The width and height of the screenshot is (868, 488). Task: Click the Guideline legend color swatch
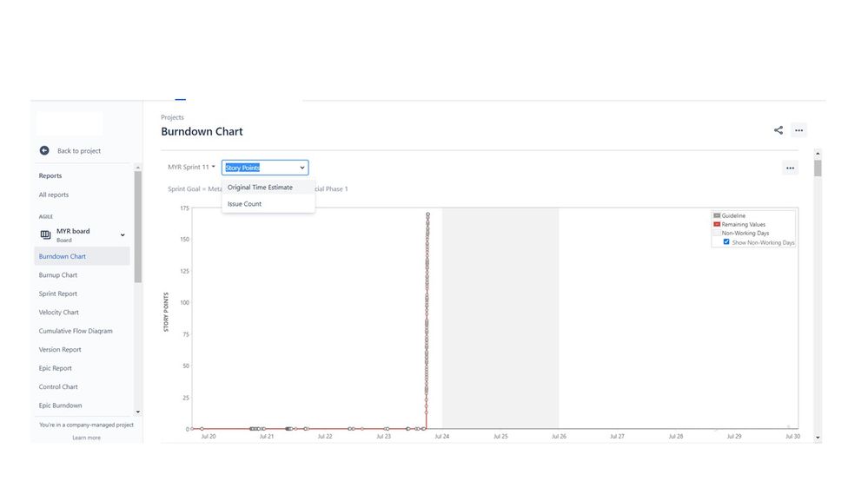pyautogui.click(x=717, y=216)
